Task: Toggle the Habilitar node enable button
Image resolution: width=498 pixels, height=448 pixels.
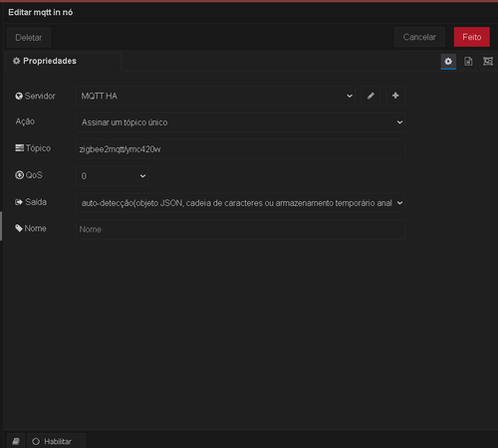Action: coord(57,441)
